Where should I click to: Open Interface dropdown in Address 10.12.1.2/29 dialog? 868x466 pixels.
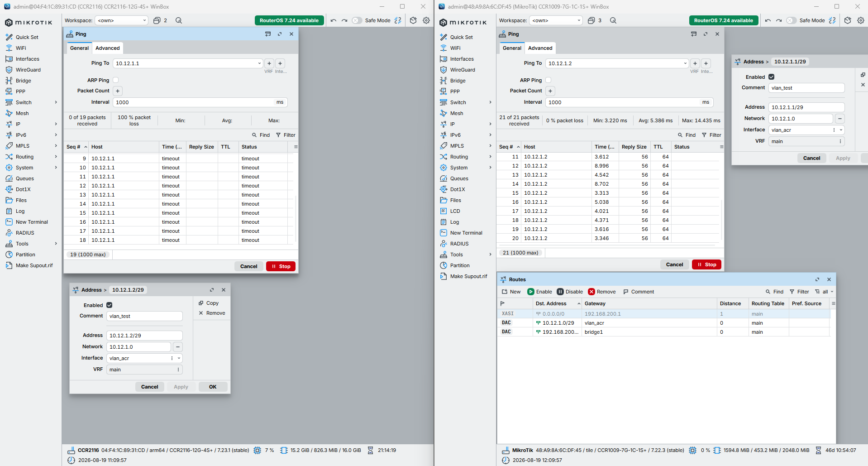(179, 358)
